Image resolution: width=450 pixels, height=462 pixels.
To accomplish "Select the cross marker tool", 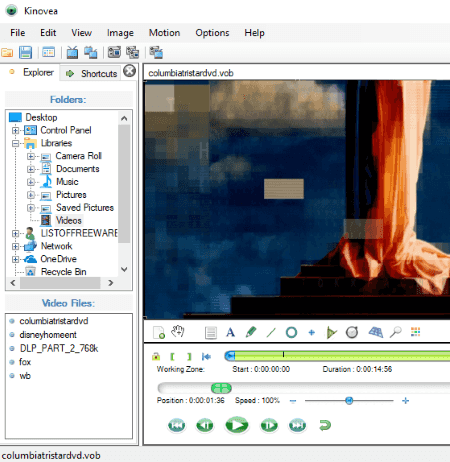I will tap(312, 332).
